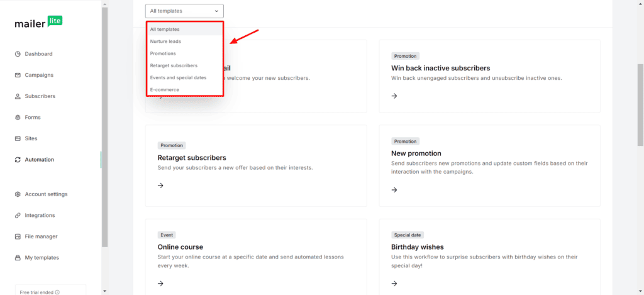Image resolution: width=644 pixels, height=295 pixels.
Task: Open the Retarget subscribers template card title
Action: click(x=192, y=158)
